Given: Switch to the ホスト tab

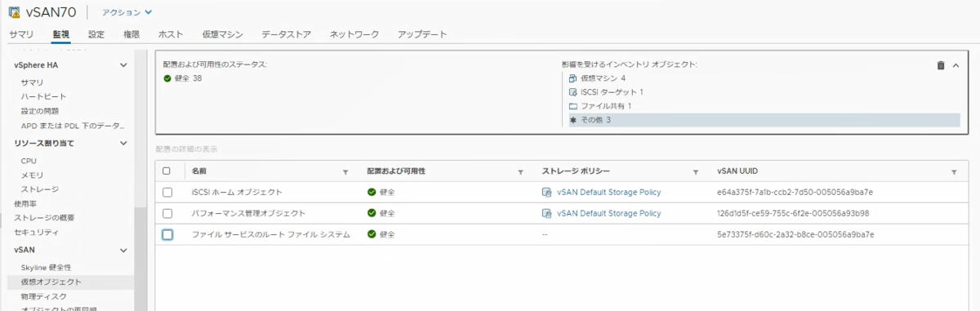Looking at the screenshot, I should click(171, 34).
